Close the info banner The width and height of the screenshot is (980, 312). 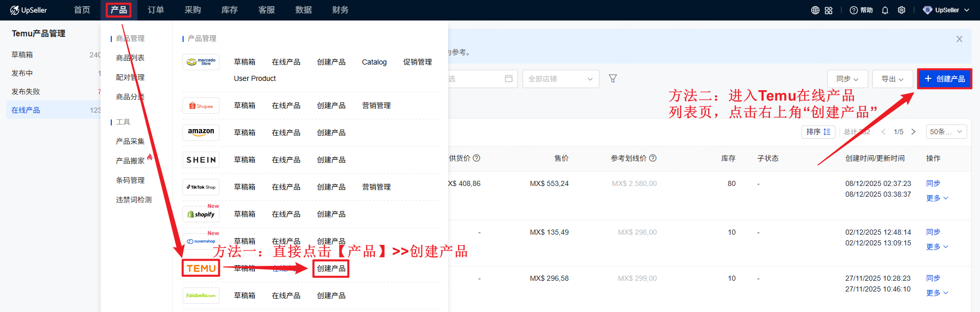click(959, 39)
